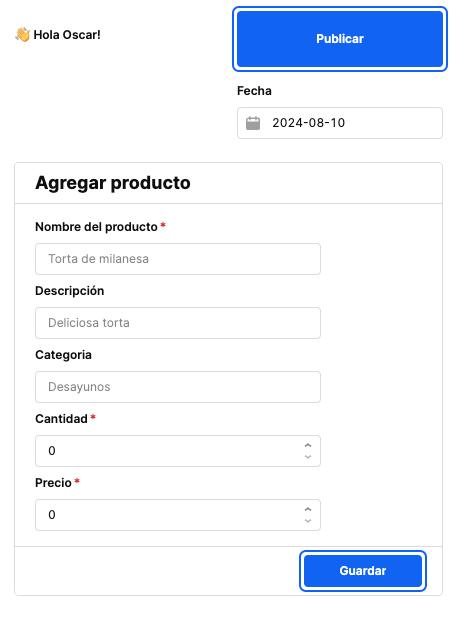This screenshot has height=623, width=469.
Task: Click the Nombre del producto label
Action: point(96,227)
